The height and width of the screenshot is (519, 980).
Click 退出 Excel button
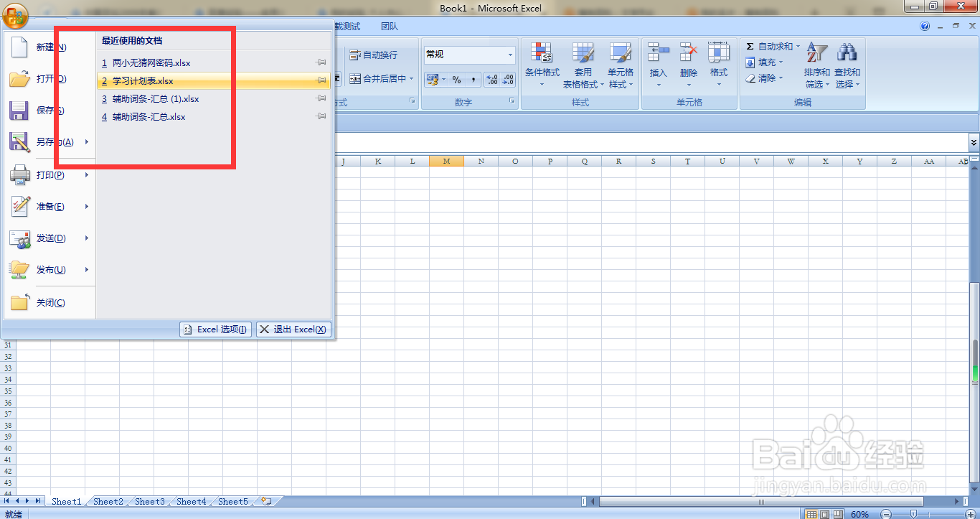click(293, 329)
